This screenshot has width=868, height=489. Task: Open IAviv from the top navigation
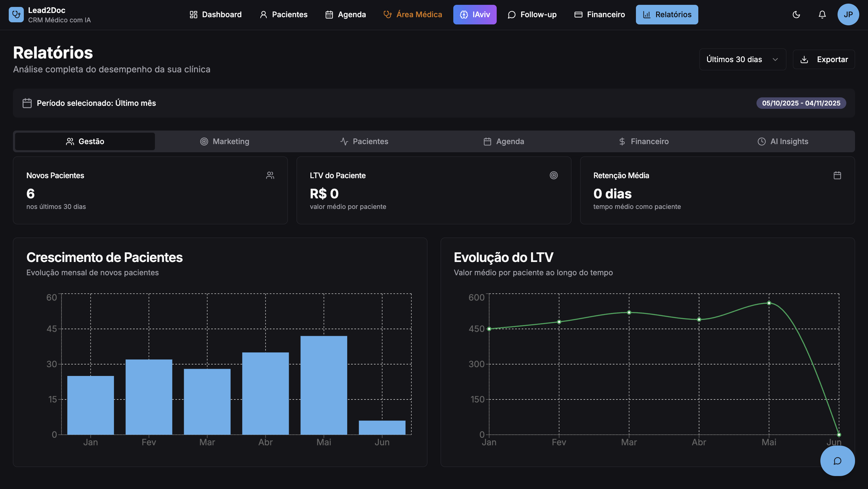474,14
